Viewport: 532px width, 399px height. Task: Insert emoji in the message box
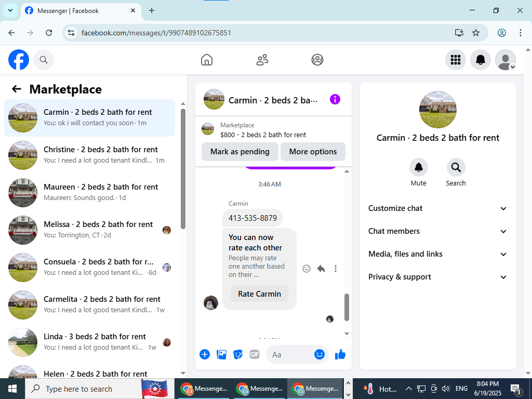pyautogui.click(x=320, y=354)
